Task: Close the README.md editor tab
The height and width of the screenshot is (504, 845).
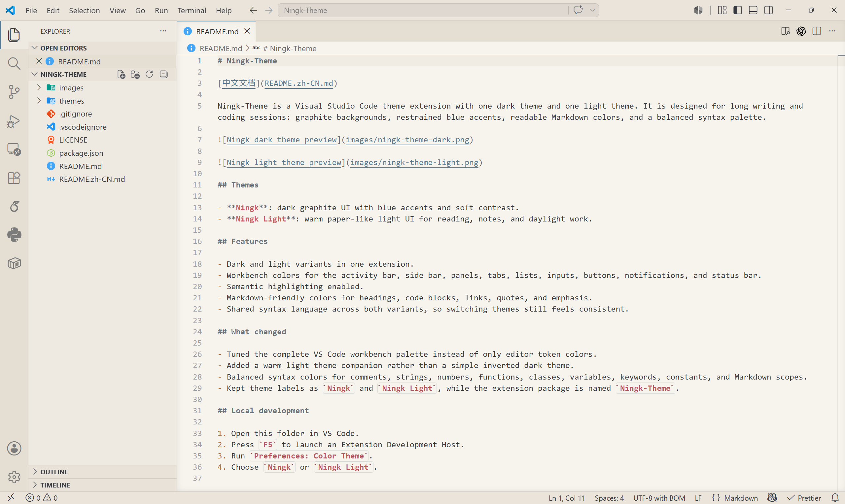Action: (x=247, y=31)
